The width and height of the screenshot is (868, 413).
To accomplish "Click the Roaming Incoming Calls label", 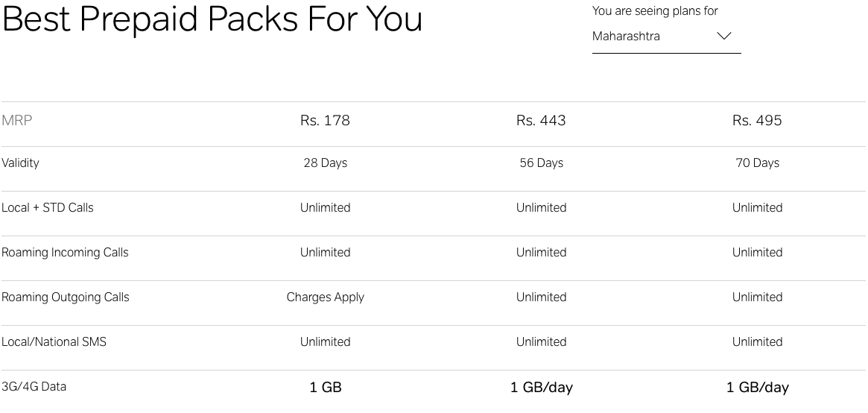I will 65,252.
